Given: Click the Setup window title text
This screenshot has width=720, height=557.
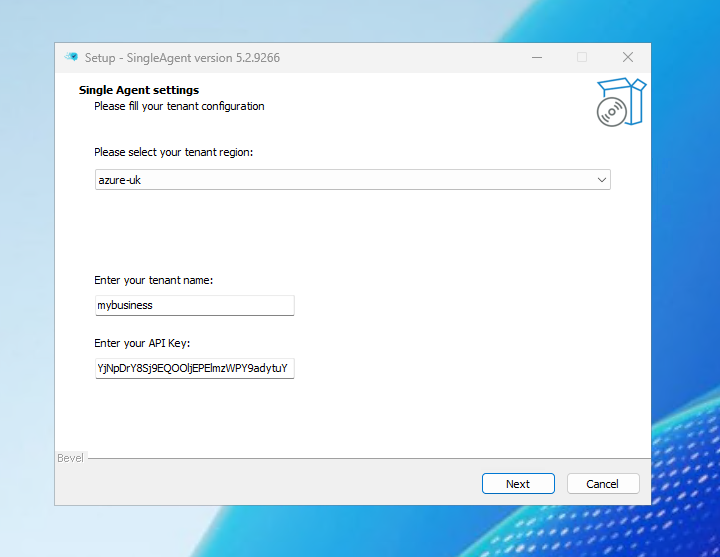Looking at the screenshot, I should pyautogui.click(x=182, y=58).
